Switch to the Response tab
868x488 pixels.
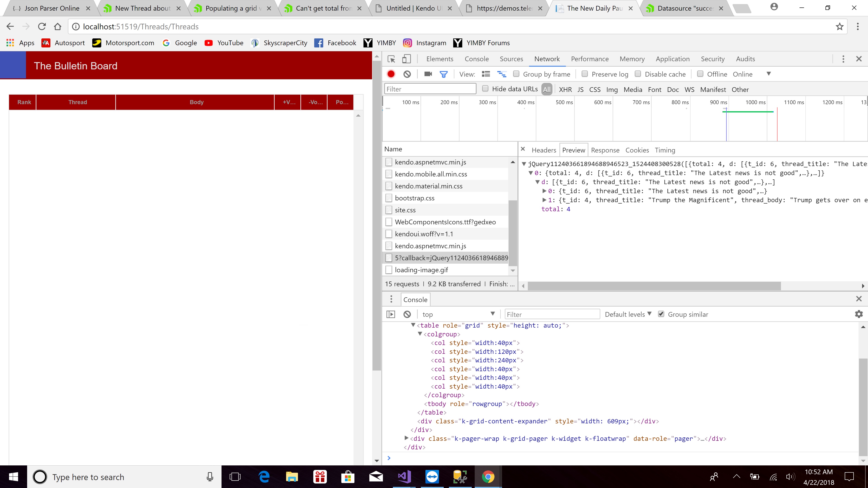[x=605, y=150]
